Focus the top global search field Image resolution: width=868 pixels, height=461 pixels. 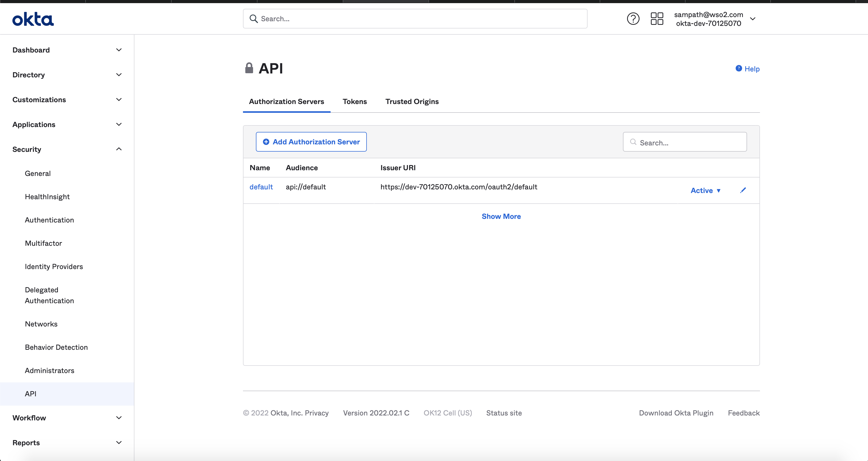[x=415, y=19]
